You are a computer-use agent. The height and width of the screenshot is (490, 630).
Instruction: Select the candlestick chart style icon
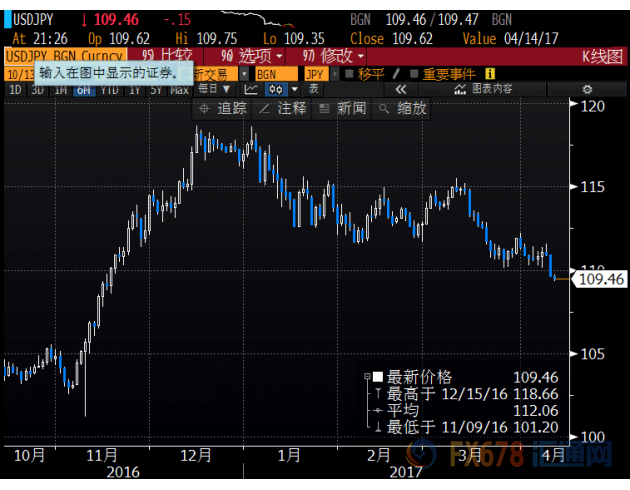[276, 90]
